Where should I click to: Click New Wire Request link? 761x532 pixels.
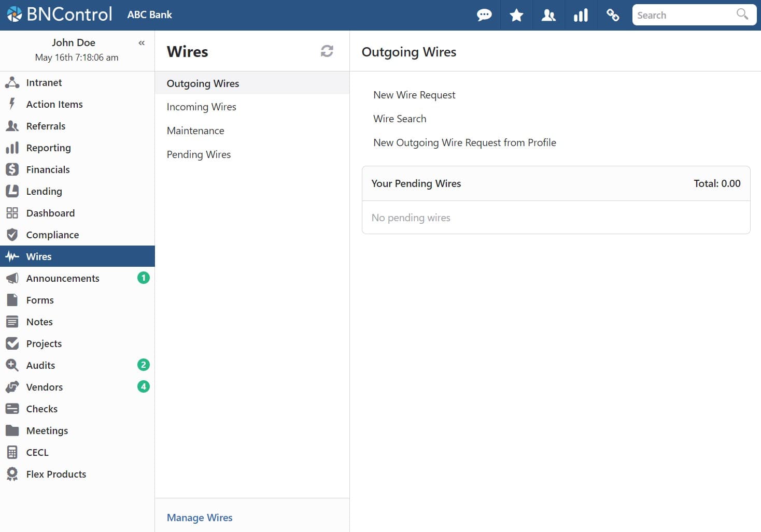[x=414, y=95]
